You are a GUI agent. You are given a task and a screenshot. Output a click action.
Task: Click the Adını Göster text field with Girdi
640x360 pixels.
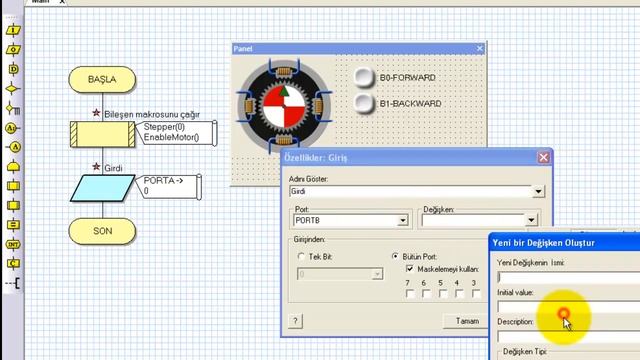(x=411, y=191)
